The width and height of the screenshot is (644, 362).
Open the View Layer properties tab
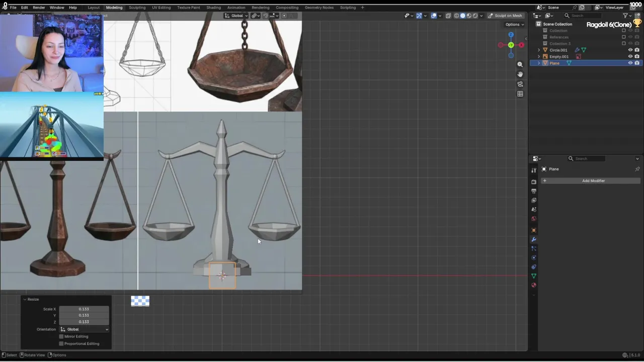click(534, 200)
